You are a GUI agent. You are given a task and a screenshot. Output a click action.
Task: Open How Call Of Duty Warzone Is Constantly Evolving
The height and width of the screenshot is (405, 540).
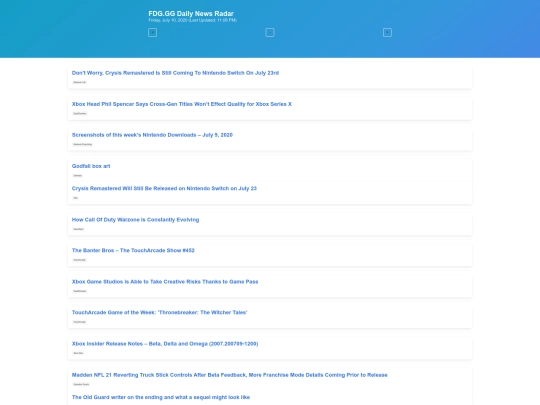coord(135,220)
